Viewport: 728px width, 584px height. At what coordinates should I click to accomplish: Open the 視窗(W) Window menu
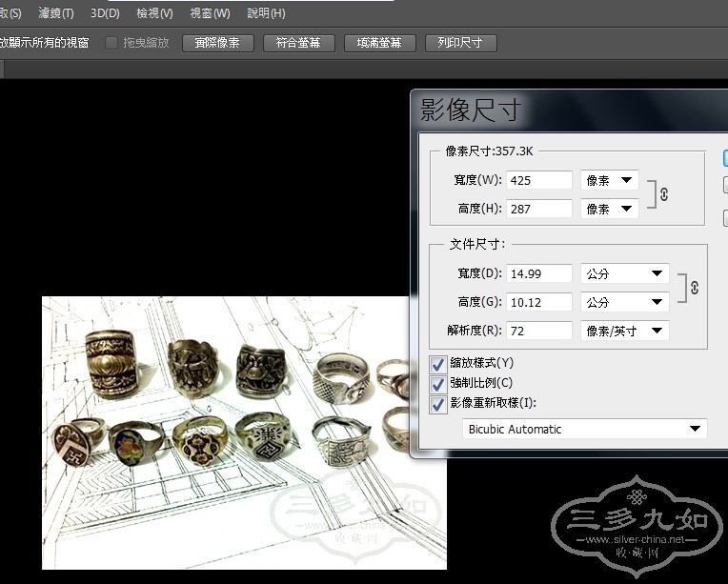(x=210, y=13)
